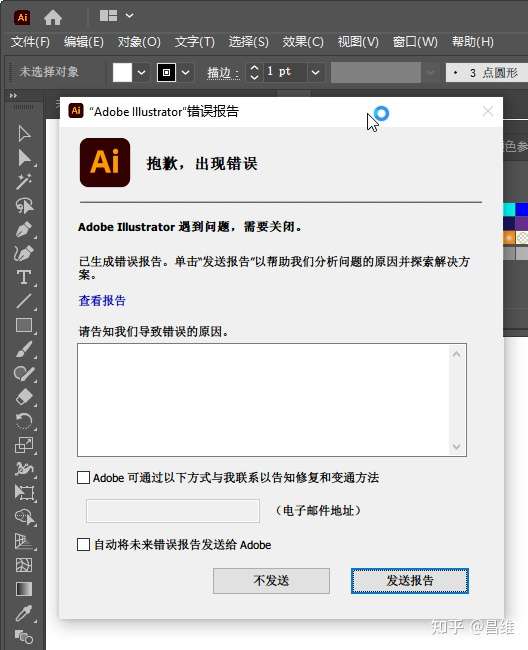Viewport: 528px width, 650px height.
Task: Select the Mesh tool
Action: click(24, 565)
